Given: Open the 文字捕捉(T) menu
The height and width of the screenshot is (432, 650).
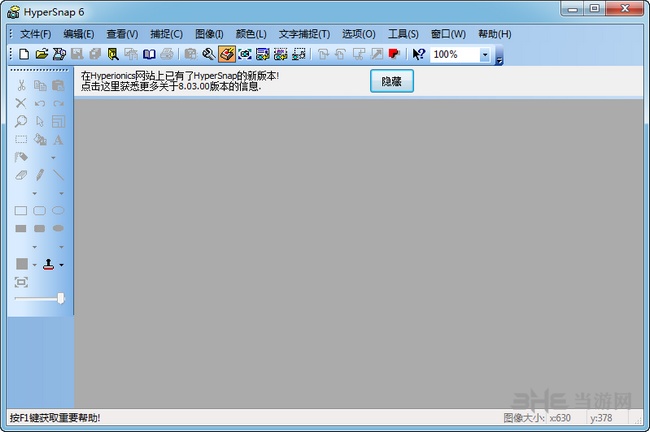Looking at the screenshot, I should [304, 34].
